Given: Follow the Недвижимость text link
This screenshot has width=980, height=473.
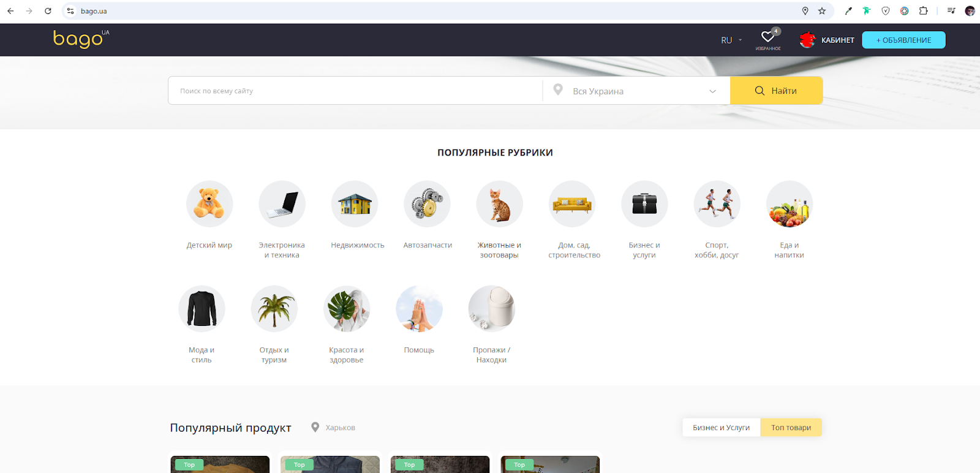Looking at the screenshot, I should [x=358, y=245].
